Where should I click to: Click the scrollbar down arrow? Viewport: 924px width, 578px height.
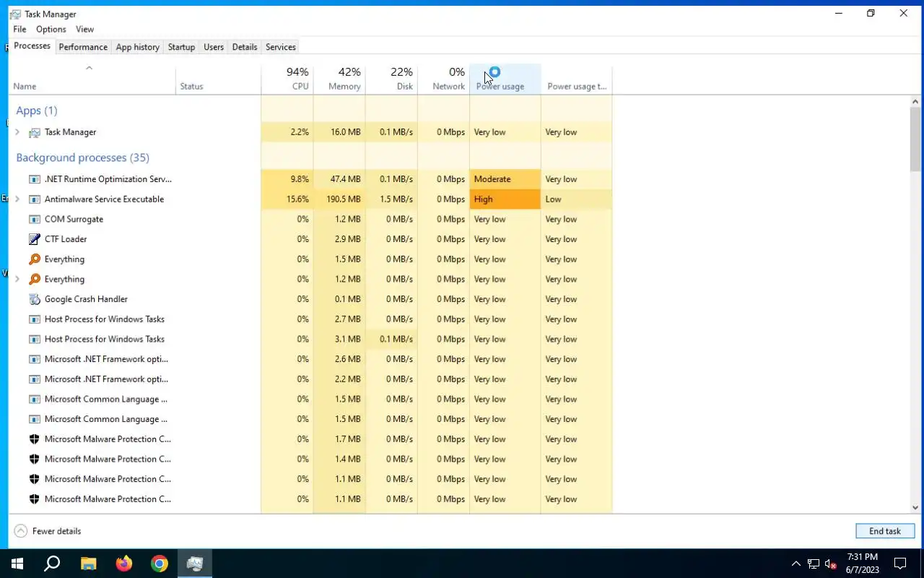coord(916,508)
